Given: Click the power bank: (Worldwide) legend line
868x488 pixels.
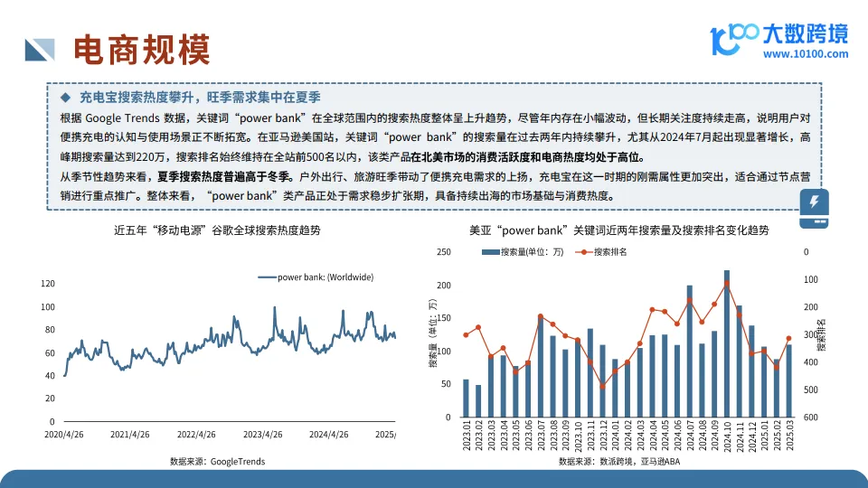Looking at the screenshot, I should tap(267, 277).
